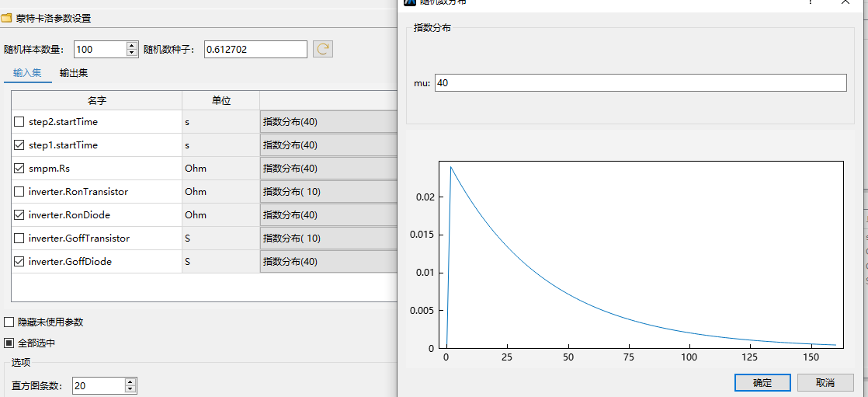Viewport: 868px width, 397px height.
Task: Open distribution cell for smpm.Rs
Action: tap(329, 169)
